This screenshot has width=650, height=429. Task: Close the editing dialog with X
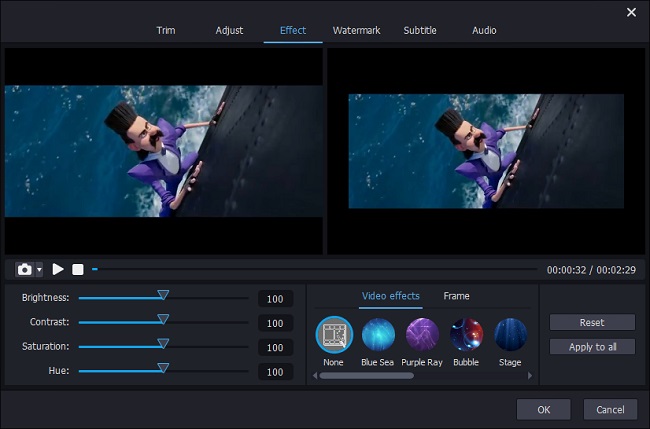point(631,12)
